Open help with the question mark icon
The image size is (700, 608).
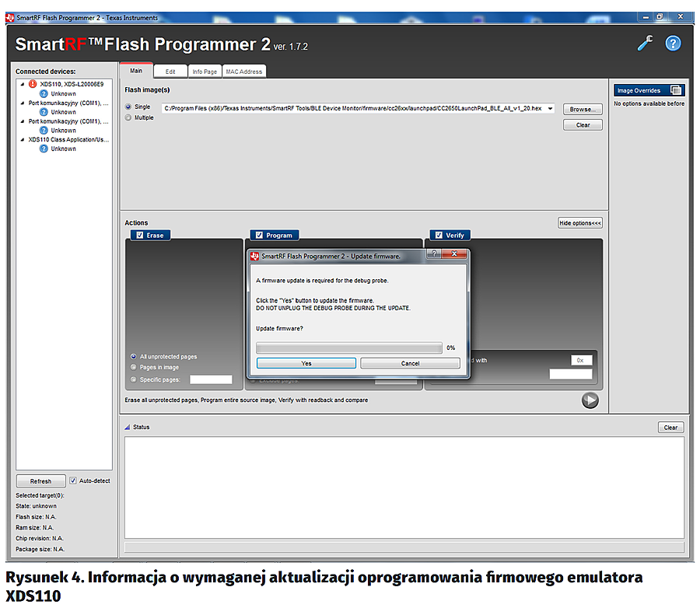[673, 44]
